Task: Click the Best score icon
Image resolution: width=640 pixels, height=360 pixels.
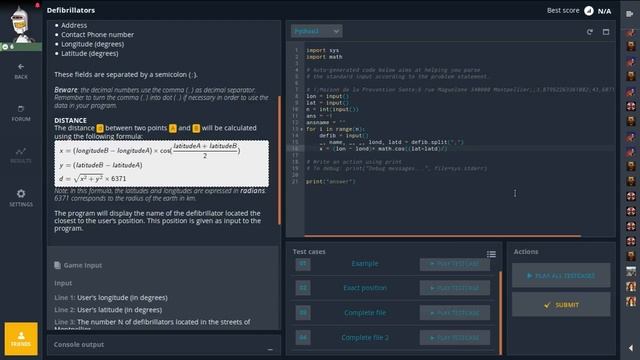Action: tap(589, 11)
